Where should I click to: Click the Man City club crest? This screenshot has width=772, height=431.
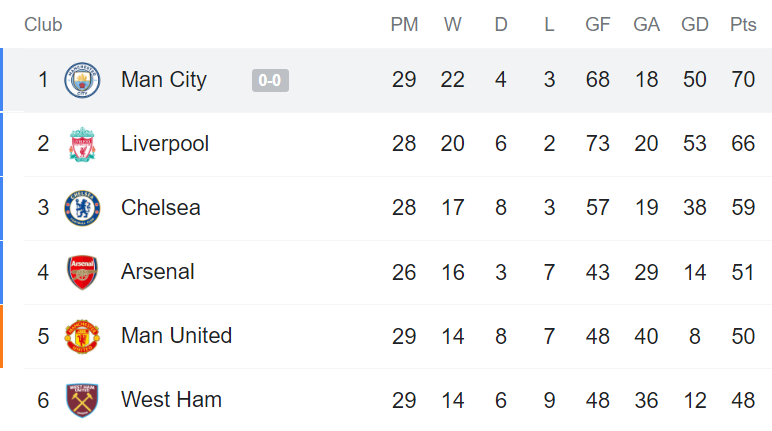coord(82,80)
